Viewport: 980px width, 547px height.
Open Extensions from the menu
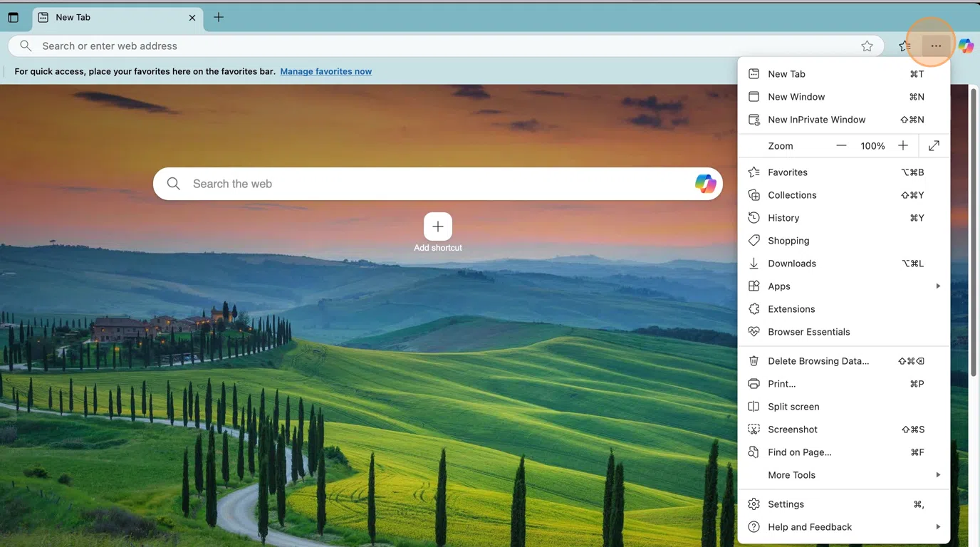pyautogui.click(x=844, y=309)
